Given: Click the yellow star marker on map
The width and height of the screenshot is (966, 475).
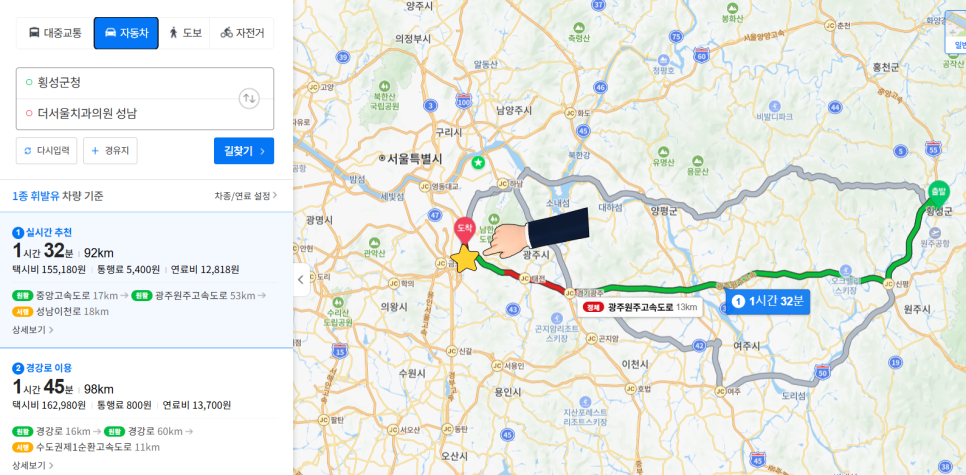Looking at the screenshot, I should click(x=465, y=258).
